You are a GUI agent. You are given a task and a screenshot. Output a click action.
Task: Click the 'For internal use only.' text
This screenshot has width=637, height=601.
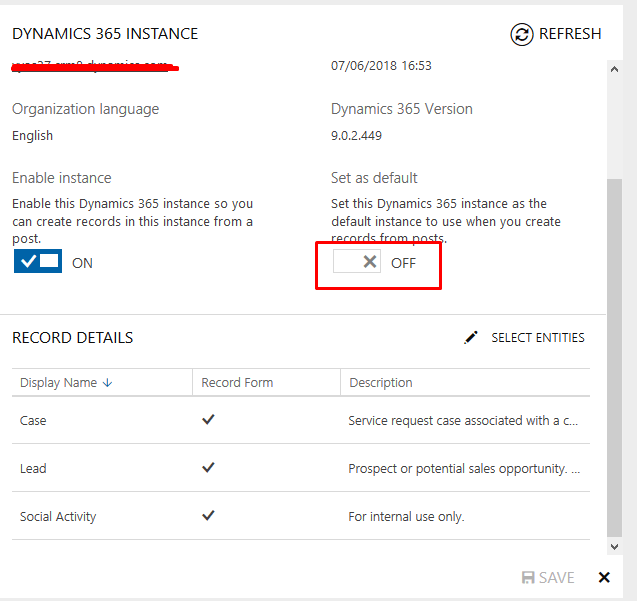click(406, 516)
